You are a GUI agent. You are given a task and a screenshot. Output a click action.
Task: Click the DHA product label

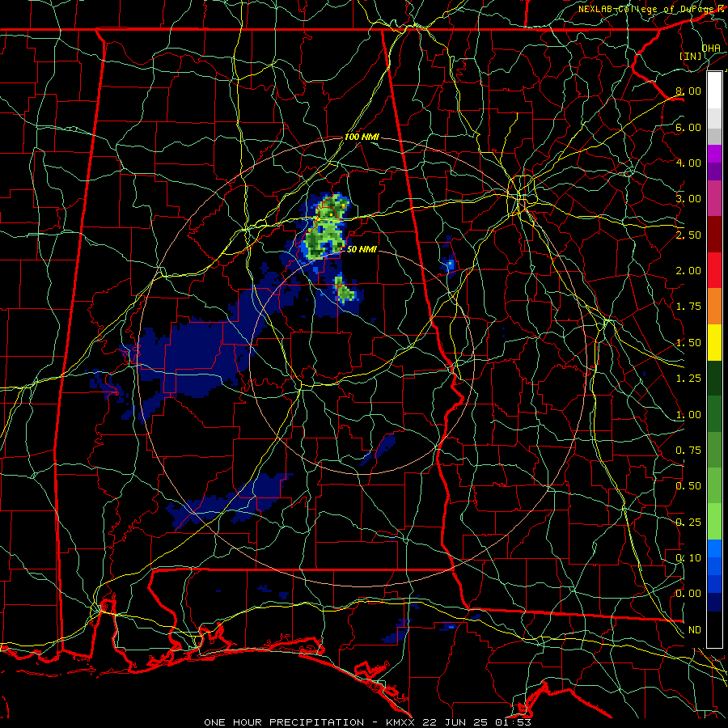coord(711,48)
